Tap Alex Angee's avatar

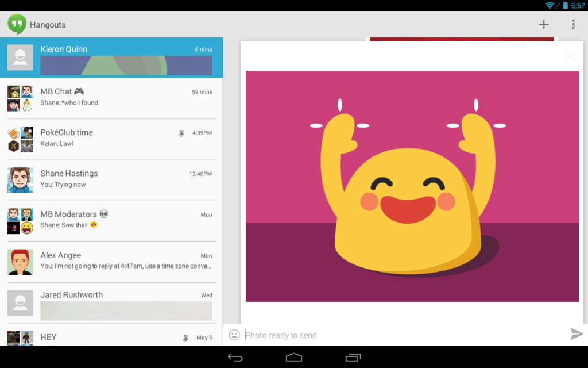click(20, 262)
